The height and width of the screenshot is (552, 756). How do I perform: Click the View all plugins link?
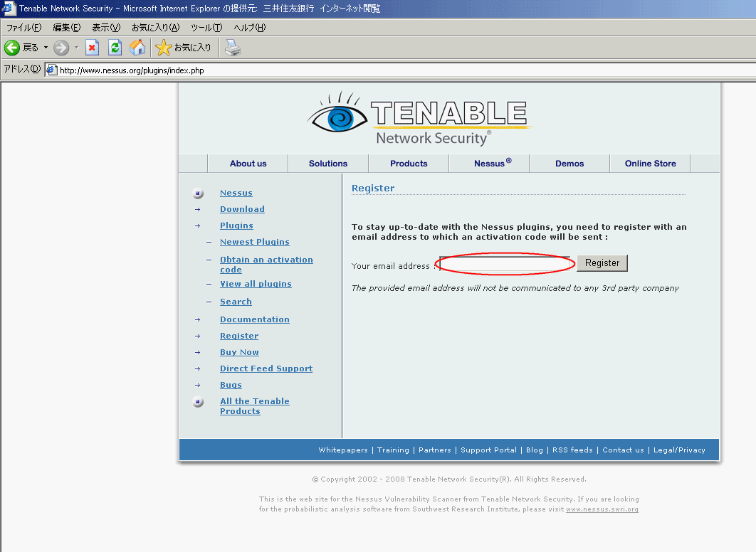pyautogui.click(x=256, y=284)
